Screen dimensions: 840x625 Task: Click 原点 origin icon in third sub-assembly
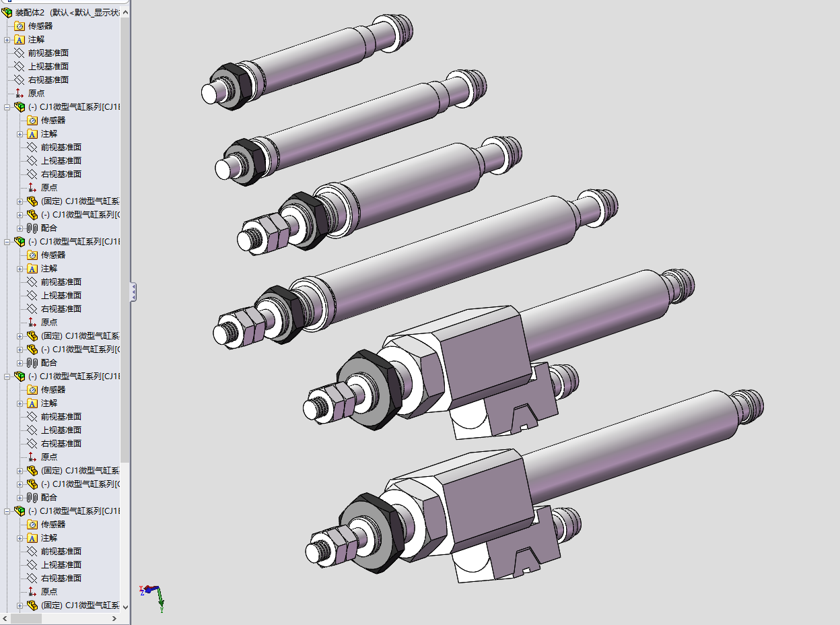click(x=32, y=457)
